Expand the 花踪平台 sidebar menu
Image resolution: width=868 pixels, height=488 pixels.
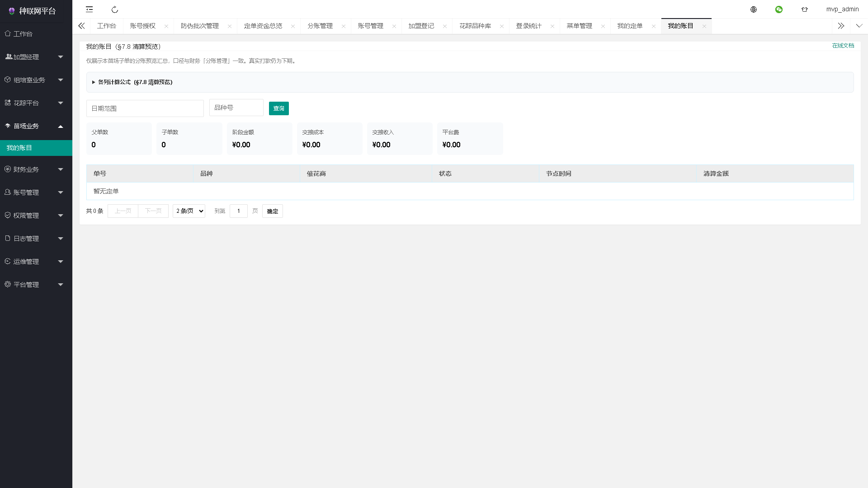click(36, 103)
